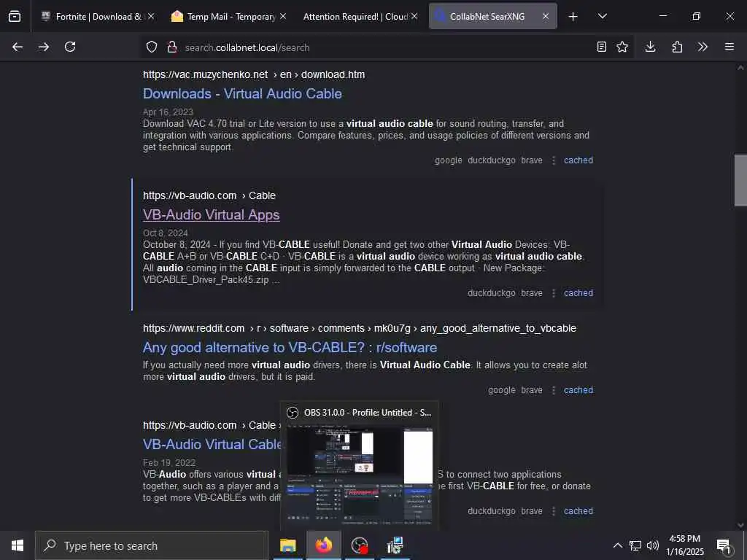
Task: Open OBS Studio from the taskbar
Action: (x=359, y=545)
